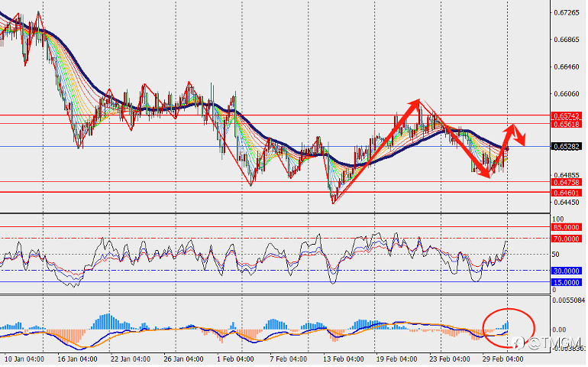Click the 0.67265 price axis label
The height and width of the screenshot is (367, 588).
[567, 13]
